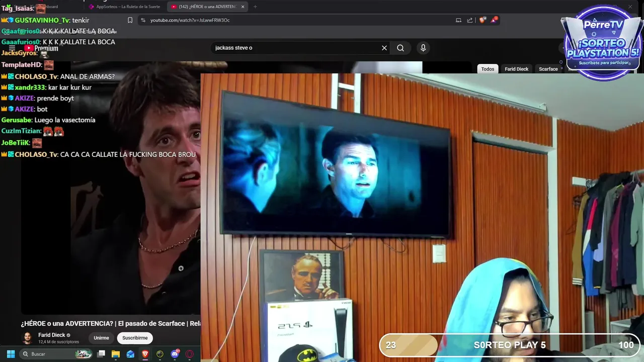Select the Todos filter chip

[x=488, y=69]
